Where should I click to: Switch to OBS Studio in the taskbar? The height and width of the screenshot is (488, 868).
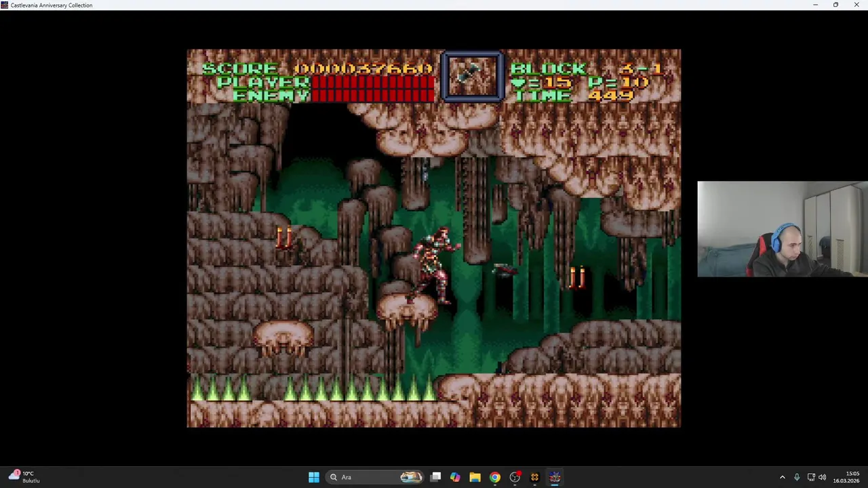tap(515, 477)
